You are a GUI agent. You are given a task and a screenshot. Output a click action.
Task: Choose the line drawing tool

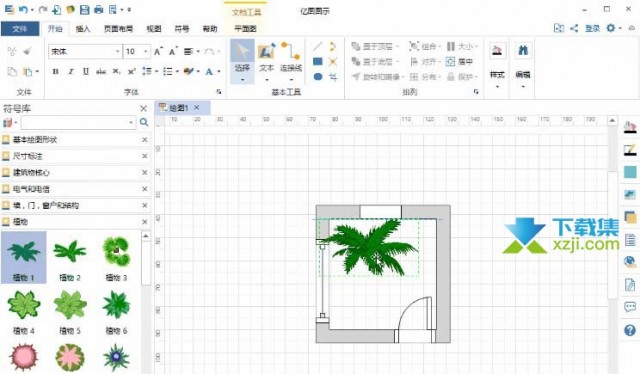(318, 47)
